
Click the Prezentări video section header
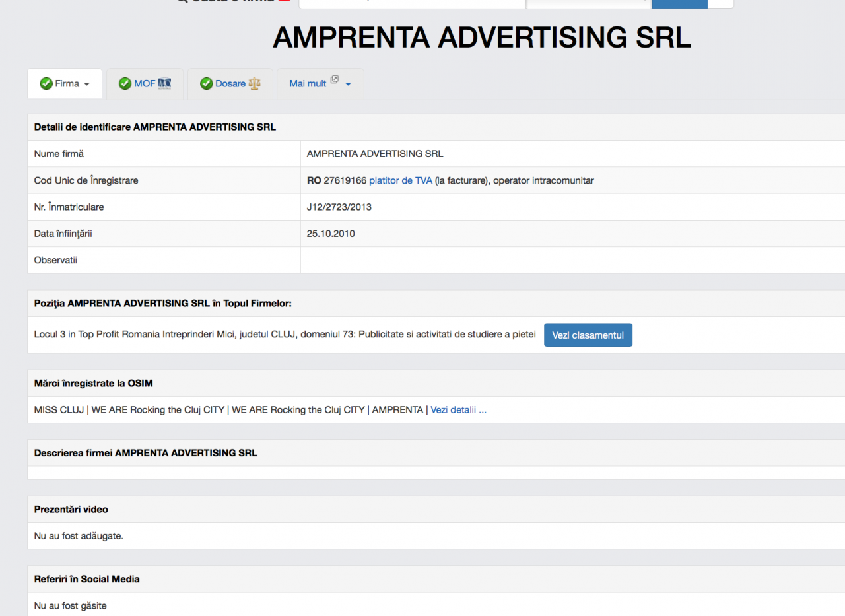tap(71, 510)
